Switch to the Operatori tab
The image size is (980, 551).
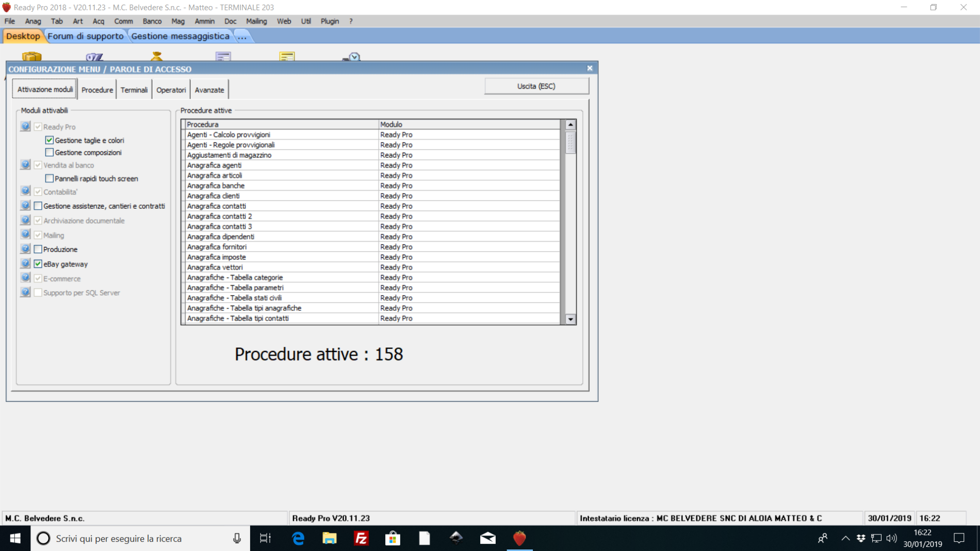(171, 90)
